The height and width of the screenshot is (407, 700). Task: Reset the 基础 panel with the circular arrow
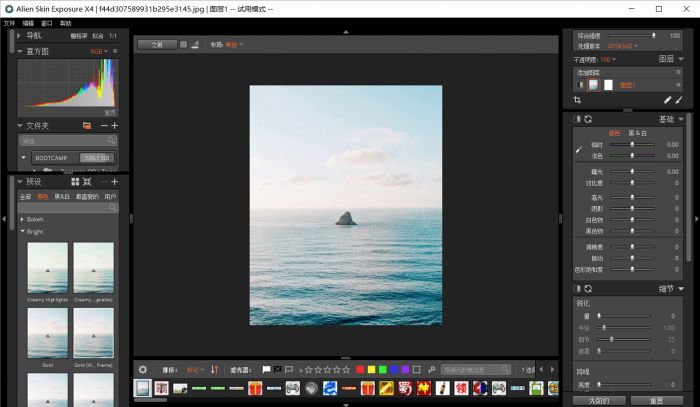pyautogui.click(x=588, y=119)
